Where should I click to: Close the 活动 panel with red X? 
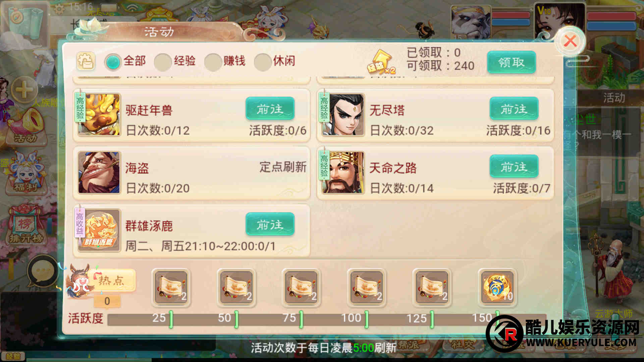point(570,41)
